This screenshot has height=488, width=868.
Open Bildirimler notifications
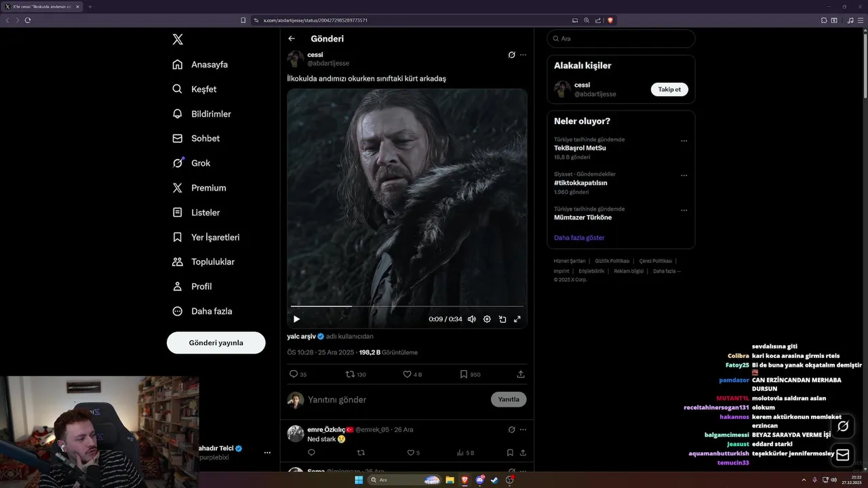[201, 114]
